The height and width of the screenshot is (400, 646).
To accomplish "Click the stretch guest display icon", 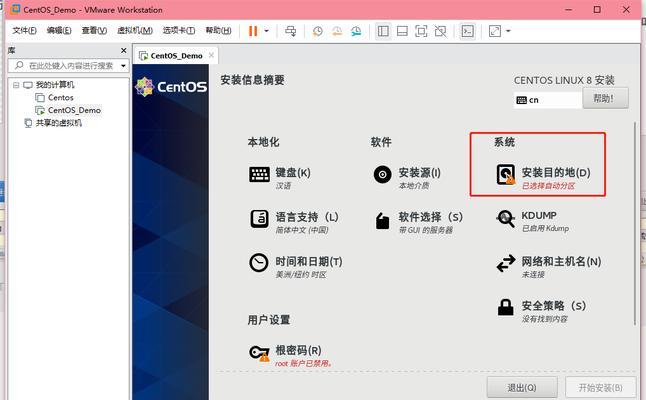I will pyautogui.click(x=495, y=31).
